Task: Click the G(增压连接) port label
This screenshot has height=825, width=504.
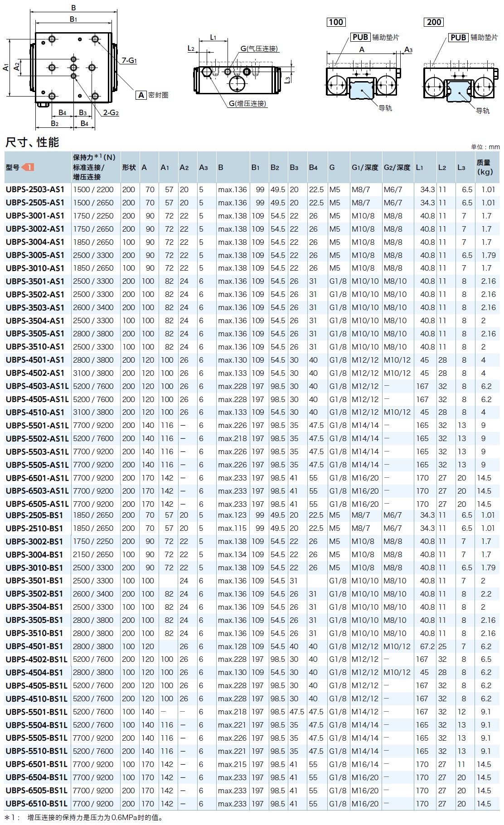Action: (x=247, y=103)
